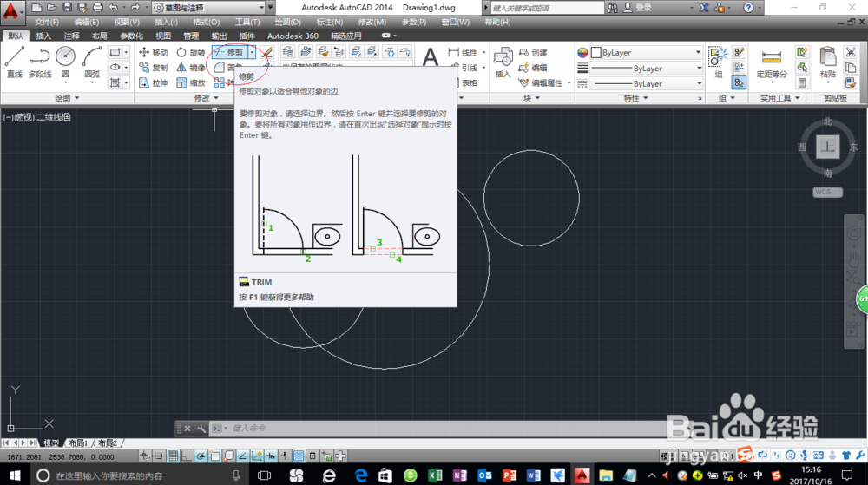868x485 pixels.
Task: Click the Edit Attributes (编辑属性) button
Action: point(541,83)
